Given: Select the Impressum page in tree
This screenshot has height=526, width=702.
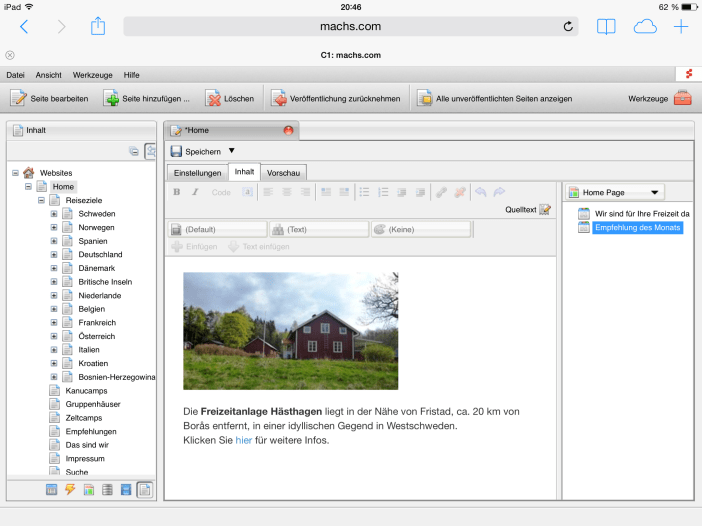Looking at the screenshot, I should tap(85, 458).
